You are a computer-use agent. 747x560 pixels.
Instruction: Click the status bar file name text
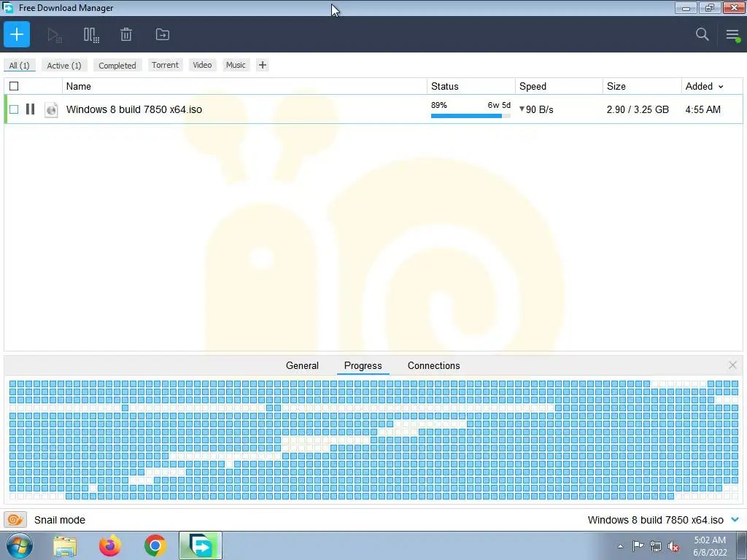[x=656, y=519]
